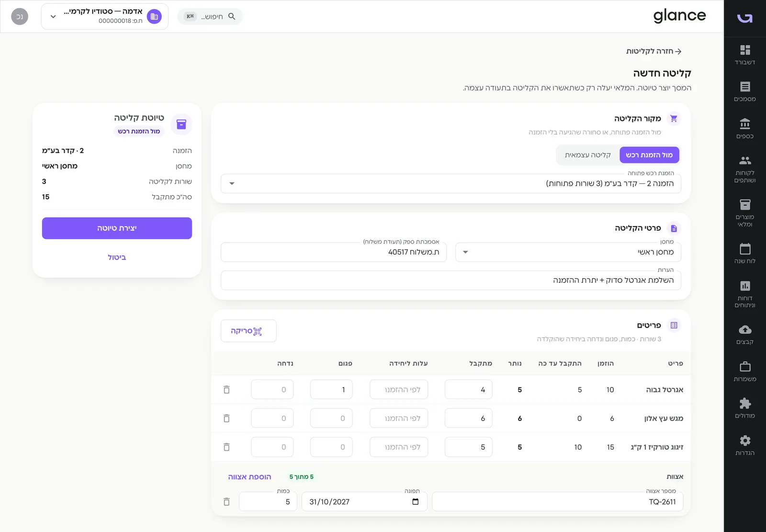This screenshot has height=532, width=766.
Task: Open לקוחות ושותפים in sidebar
Action: pyautogui.click(x=745, y=169)
